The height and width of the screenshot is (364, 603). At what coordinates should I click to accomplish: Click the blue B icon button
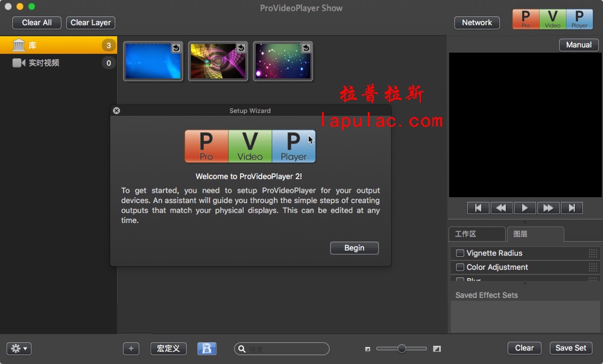pos(207,349)
